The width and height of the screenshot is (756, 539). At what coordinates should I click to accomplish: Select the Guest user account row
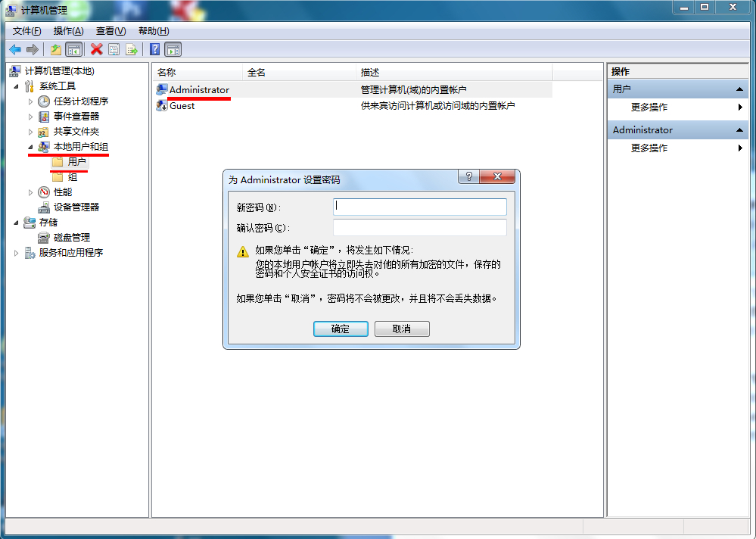click(x=353, y=106)
